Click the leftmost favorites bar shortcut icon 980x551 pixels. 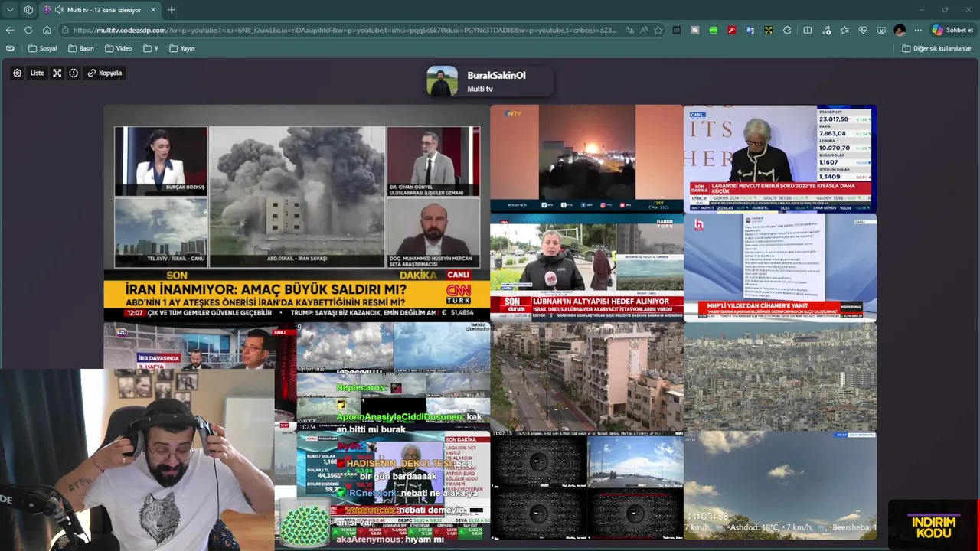[x=10, y=48]
